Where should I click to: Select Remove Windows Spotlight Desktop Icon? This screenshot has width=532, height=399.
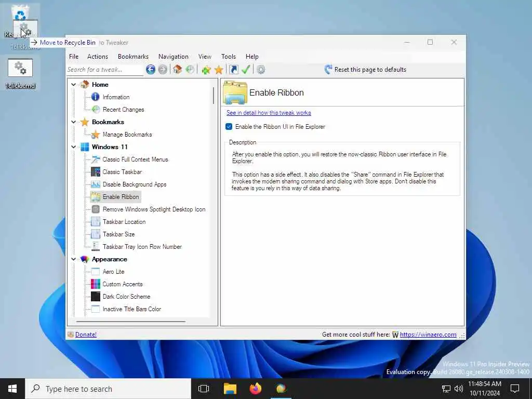point(154,209)
